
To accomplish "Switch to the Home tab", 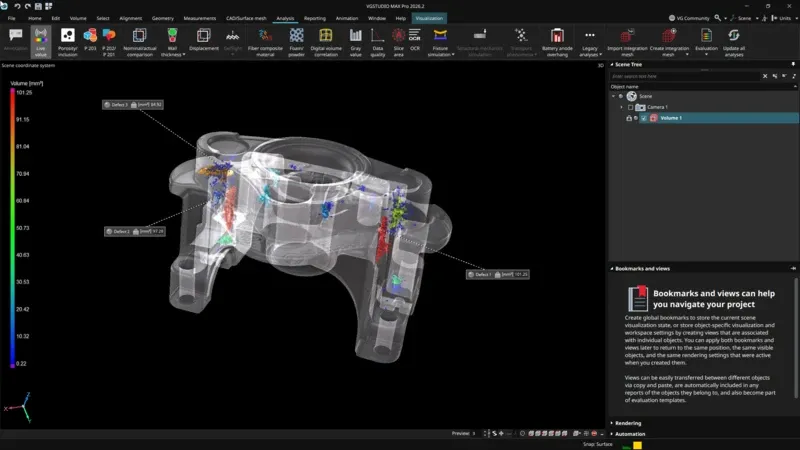I will click(35, 18).
